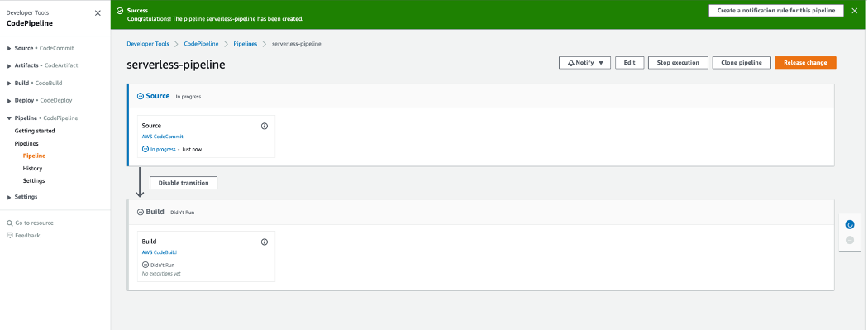Viewport: 868px width, 331px height.
Task: Click In progress link in Source card
Action: click(163, 149)
